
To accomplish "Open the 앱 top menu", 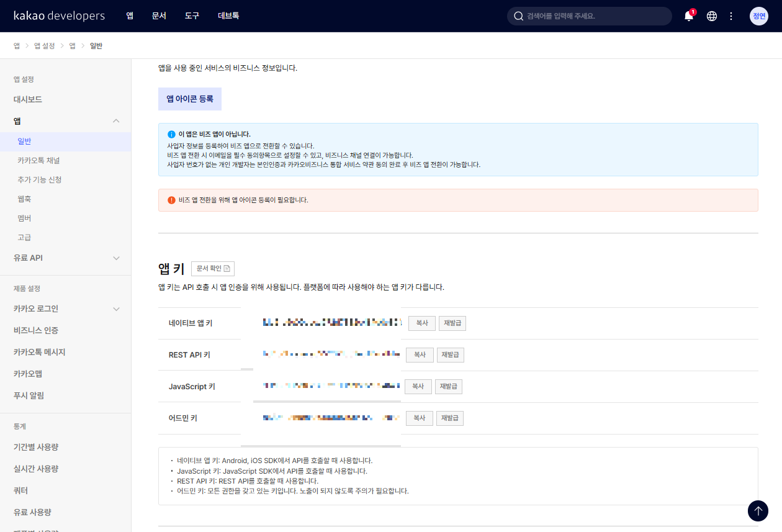I will pyautogui.click(x=130, y=16).
